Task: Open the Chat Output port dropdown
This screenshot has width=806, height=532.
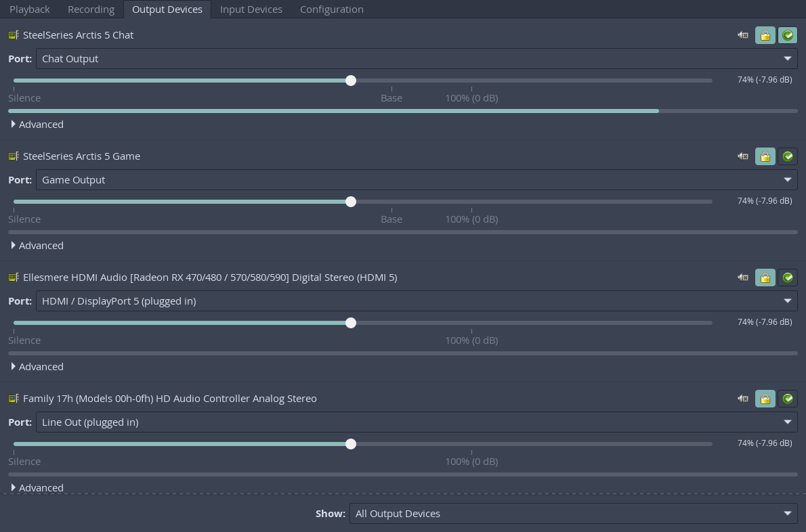Action: click(x=417, y=58)
